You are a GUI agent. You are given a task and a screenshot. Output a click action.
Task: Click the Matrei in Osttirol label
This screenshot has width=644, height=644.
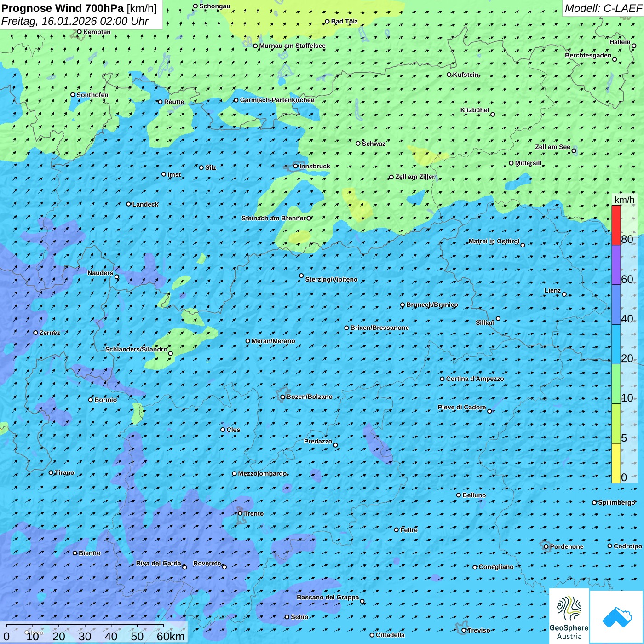[x=494, y=241]
